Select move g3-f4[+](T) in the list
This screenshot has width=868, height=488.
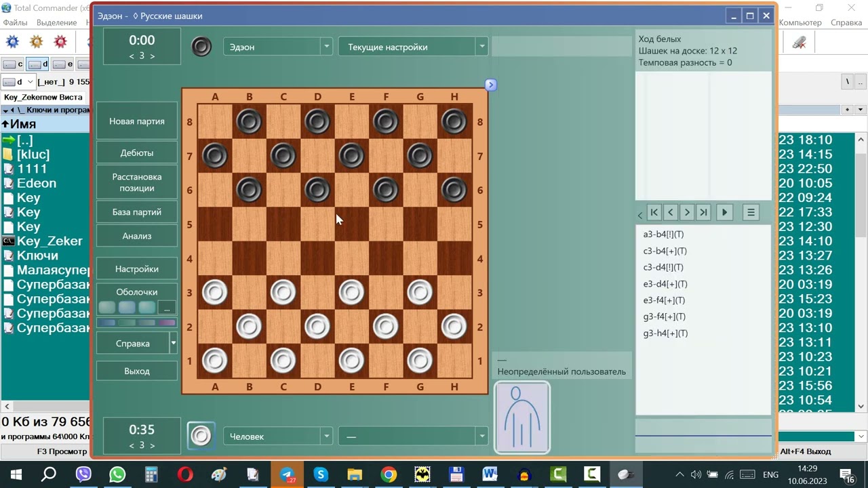tap(665, 317)
